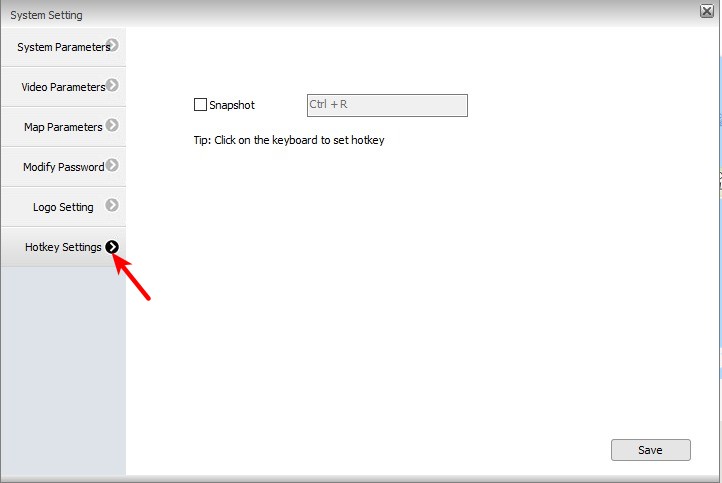Focus the Ctrl +R hotkey input field

(386, 105)
